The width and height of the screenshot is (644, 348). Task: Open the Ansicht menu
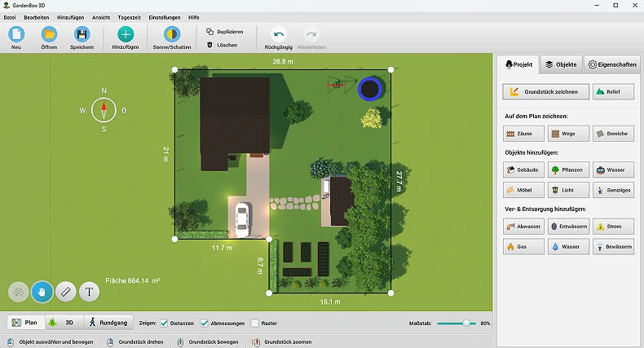[x=101, y=18]
